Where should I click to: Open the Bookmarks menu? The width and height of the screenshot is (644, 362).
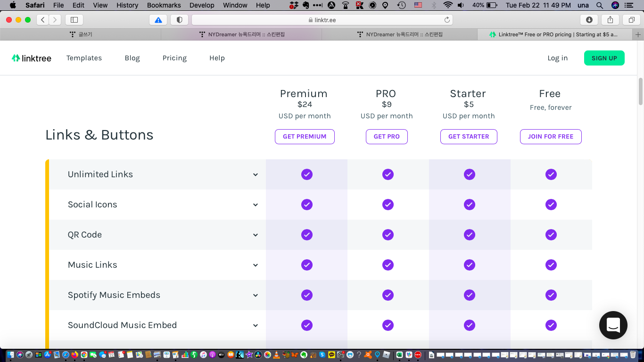click(164, 5)
